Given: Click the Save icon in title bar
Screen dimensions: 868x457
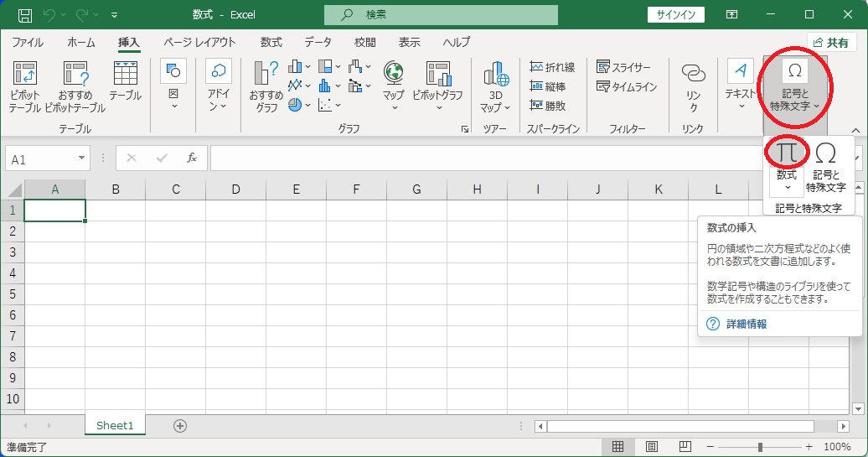Looking at the screenshot, I should pos(25,15).
